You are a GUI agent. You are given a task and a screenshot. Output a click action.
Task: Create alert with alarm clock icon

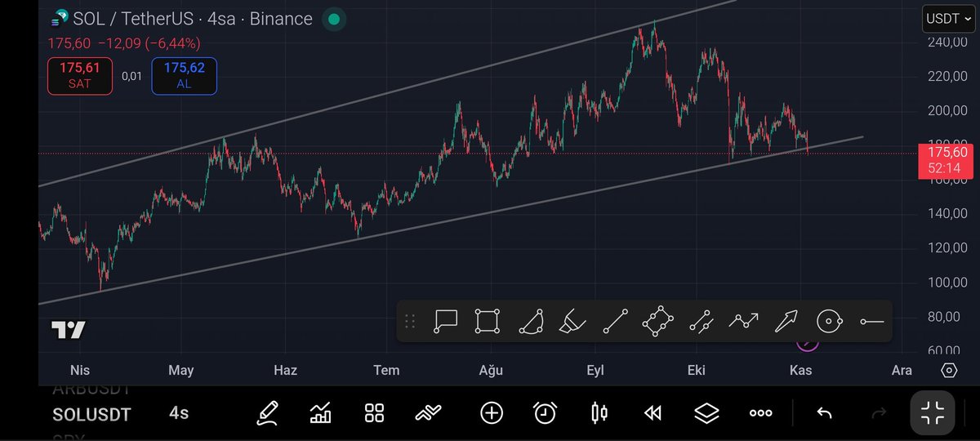coord(546,413)
